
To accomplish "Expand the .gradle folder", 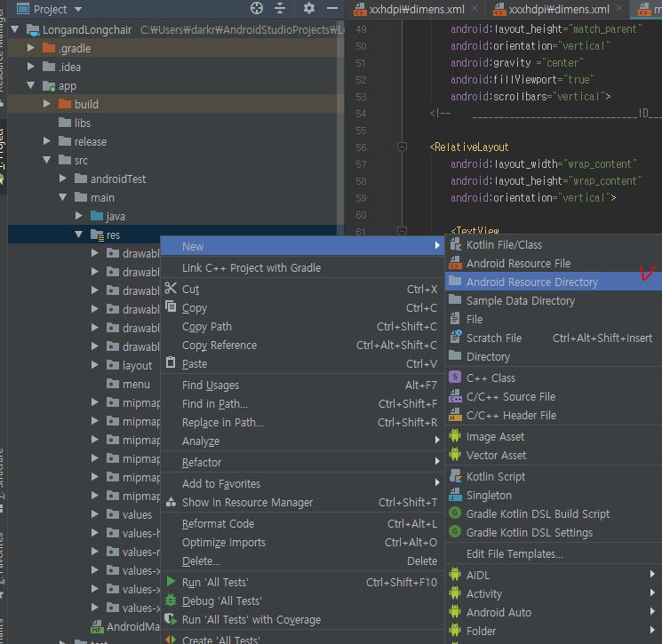I will [31, 48].
